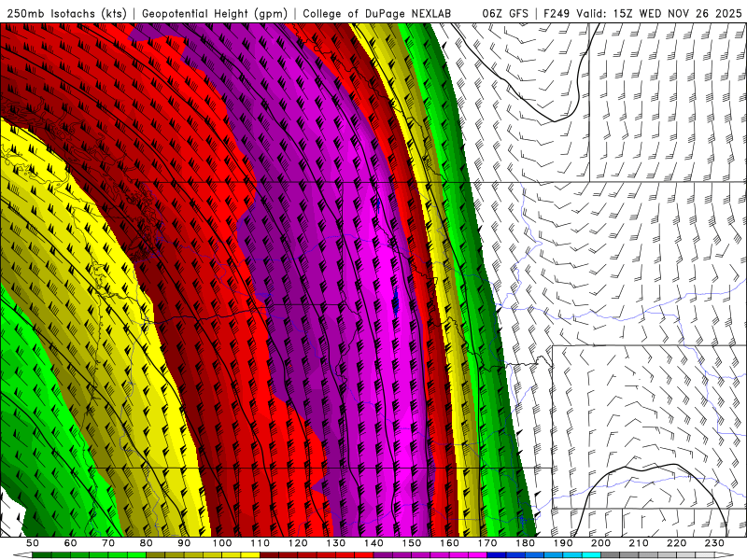Click the '150' label on the color scale
747x560 pixels.
point(412,543)
